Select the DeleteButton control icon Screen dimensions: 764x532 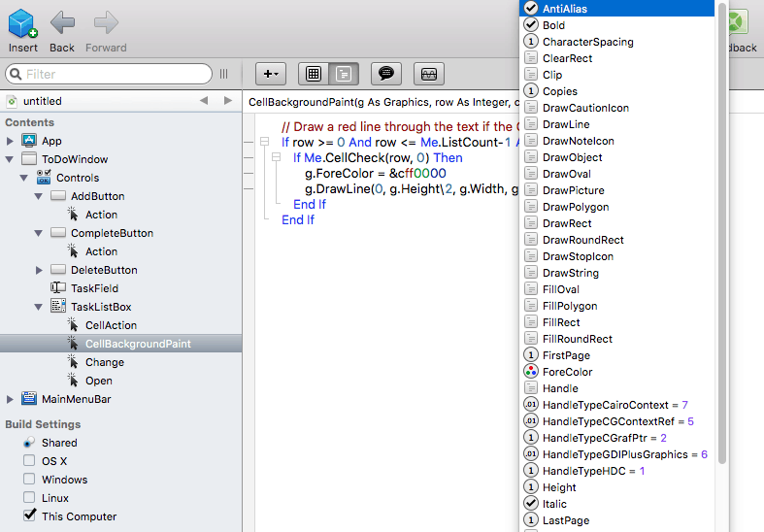click(58, 270)
